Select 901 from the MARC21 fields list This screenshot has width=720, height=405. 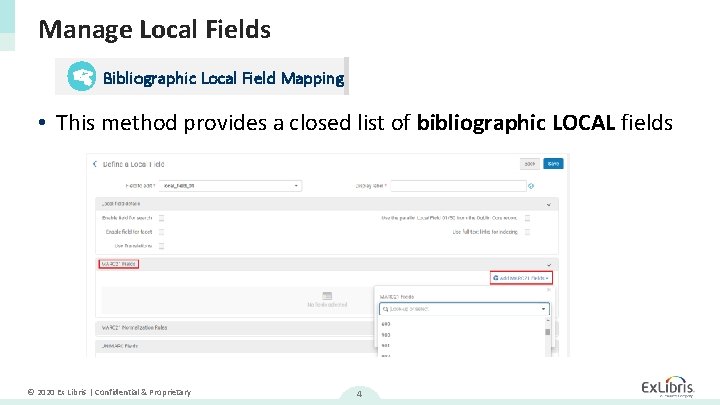coord(386,345)
